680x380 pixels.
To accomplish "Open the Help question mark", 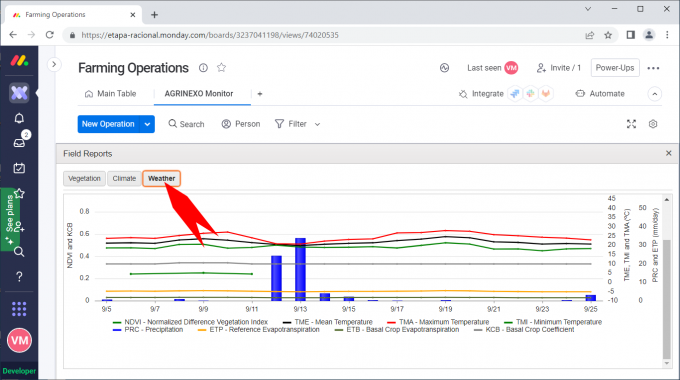I will tap(19, 276).
